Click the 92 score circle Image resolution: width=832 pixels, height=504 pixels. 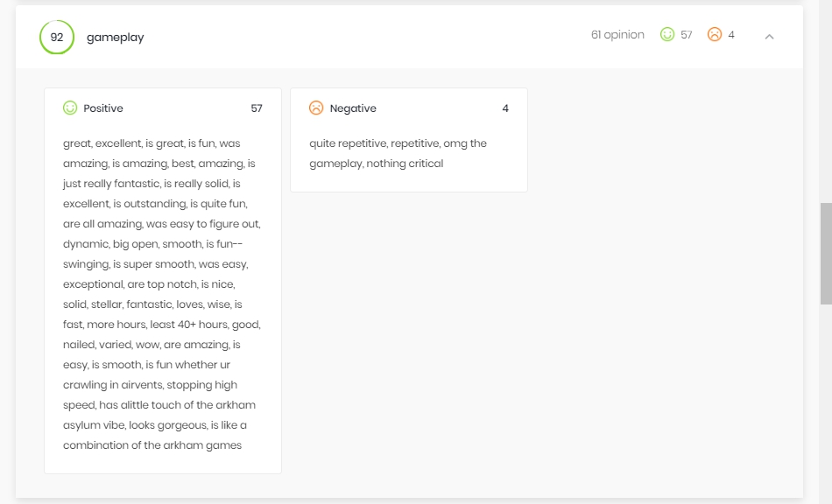(57, 37)
